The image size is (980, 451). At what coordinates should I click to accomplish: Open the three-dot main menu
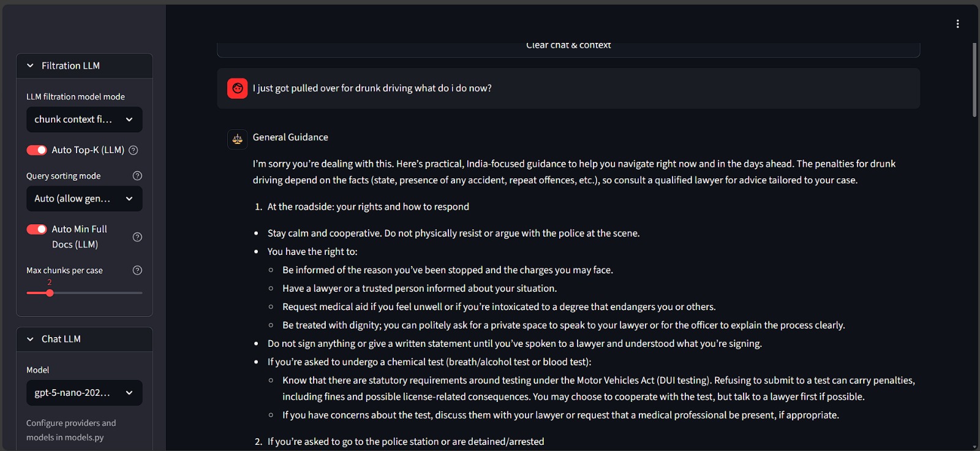coord(957,24)
